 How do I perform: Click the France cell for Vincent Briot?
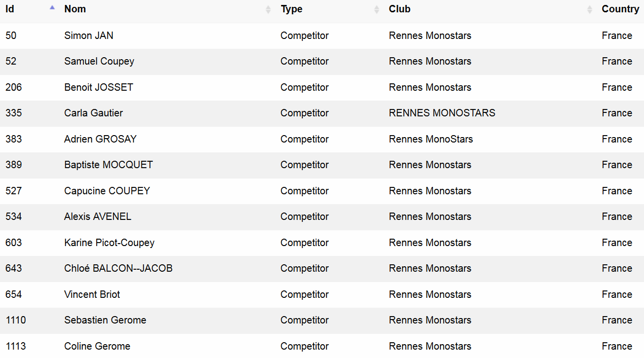(x=617, y=294)
